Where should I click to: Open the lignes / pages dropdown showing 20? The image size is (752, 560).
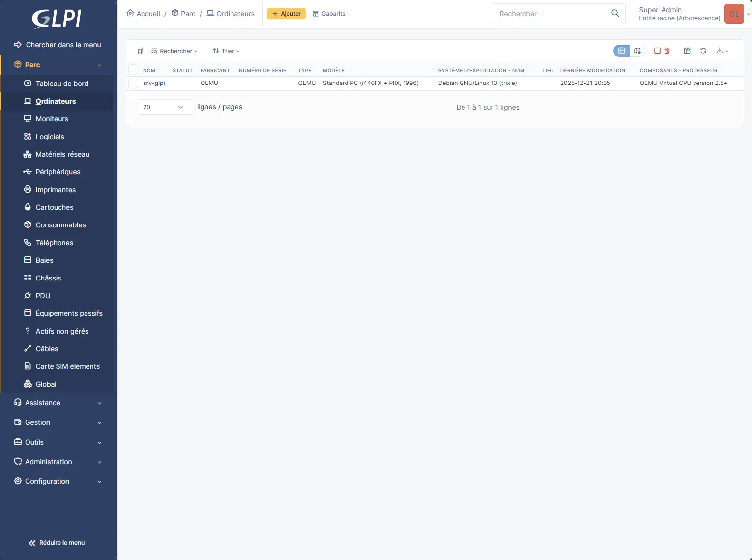point(165,107)
